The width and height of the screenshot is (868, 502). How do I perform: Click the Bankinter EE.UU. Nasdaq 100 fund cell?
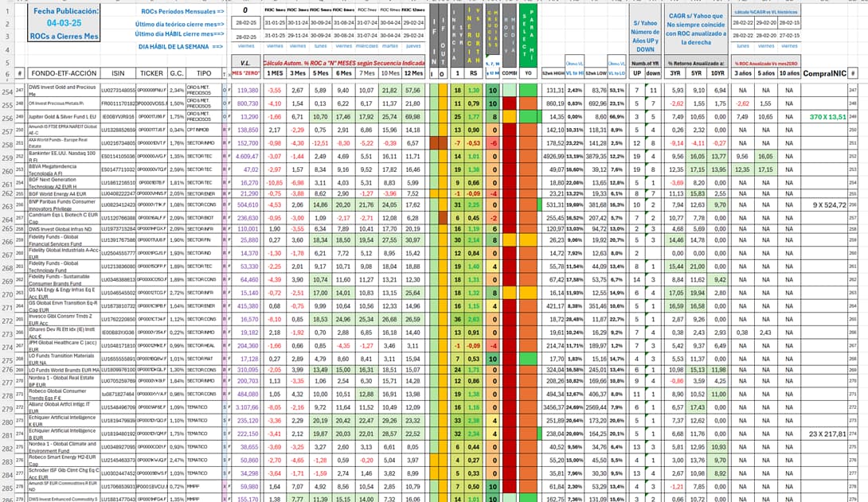(x=63, y=157)
